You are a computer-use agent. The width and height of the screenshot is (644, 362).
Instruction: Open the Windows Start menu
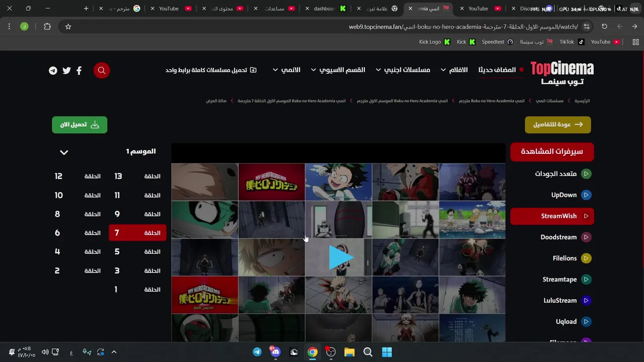click(x=386, y=352)
